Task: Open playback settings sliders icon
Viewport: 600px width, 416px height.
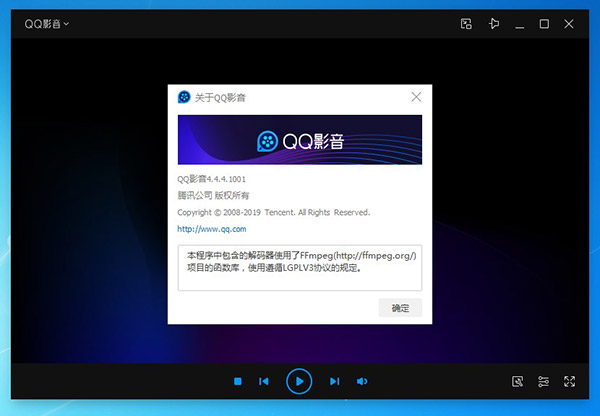Action: click(543, 381)
